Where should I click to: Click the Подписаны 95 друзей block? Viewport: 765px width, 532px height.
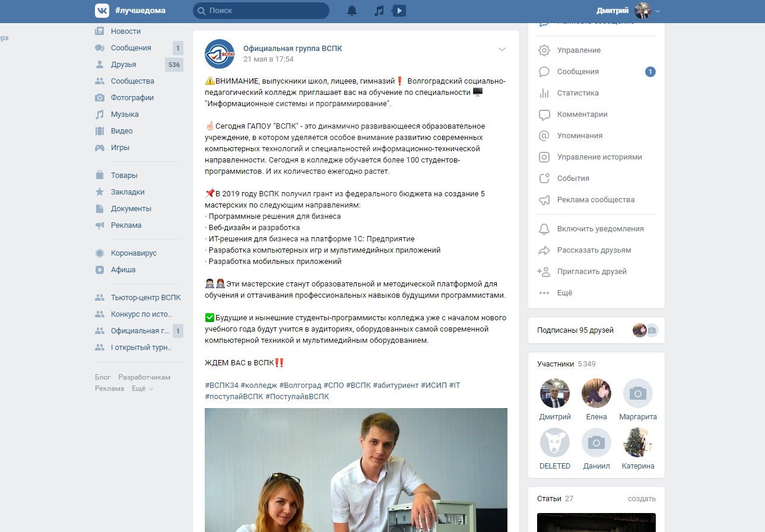coord(596,330)
